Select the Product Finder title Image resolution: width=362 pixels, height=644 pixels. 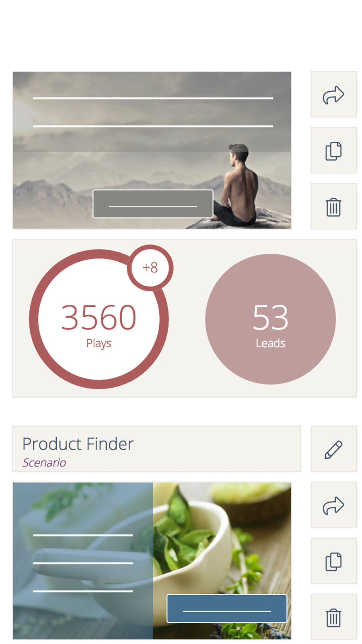pos(78,444)
